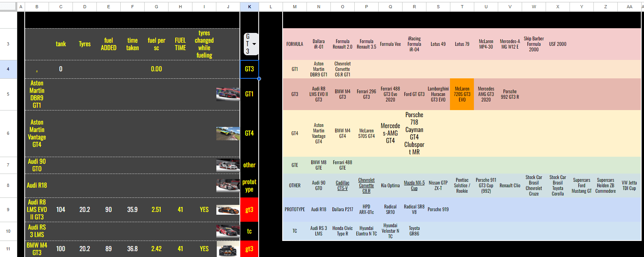The height and width of the screenshot is (257, 644).
Task: Click the 'fuel per sc' heading cell
Action: point(156,44)
